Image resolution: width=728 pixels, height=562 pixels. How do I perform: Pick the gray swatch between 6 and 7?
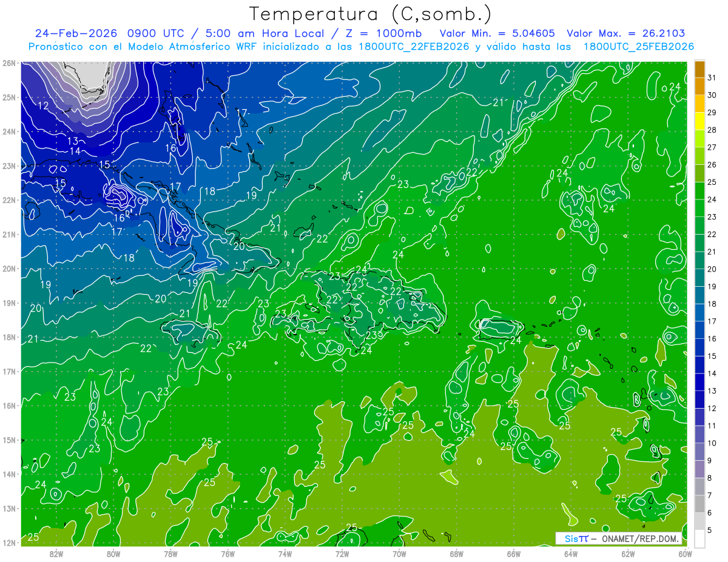click(x=699, y=504)
